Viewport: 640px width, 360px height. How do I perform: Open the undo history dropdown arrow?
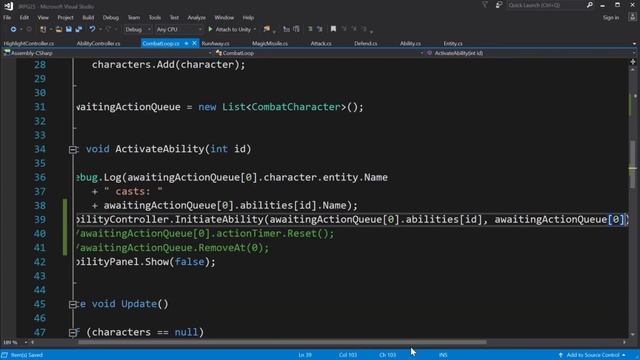pyautogui.click(x=100, y=29)
